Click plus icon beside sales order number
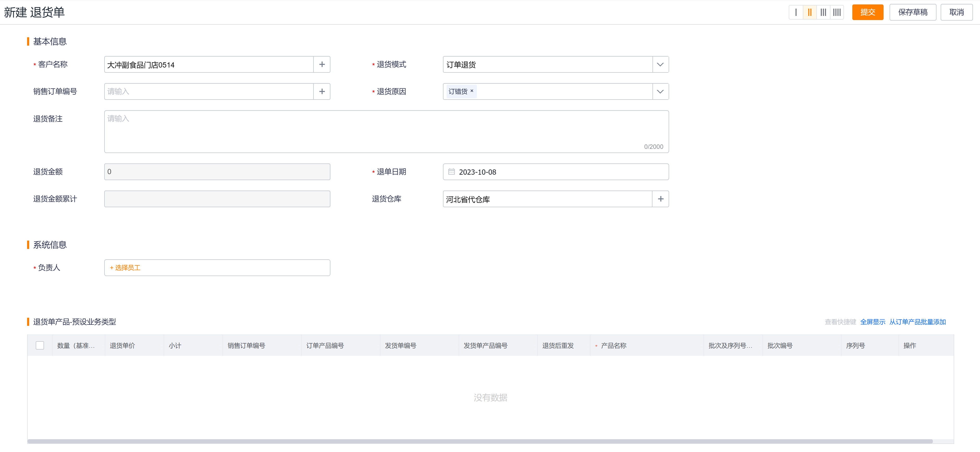Viewport: 980px width, 452px height. pyautogui.click(x=322, y=92)
